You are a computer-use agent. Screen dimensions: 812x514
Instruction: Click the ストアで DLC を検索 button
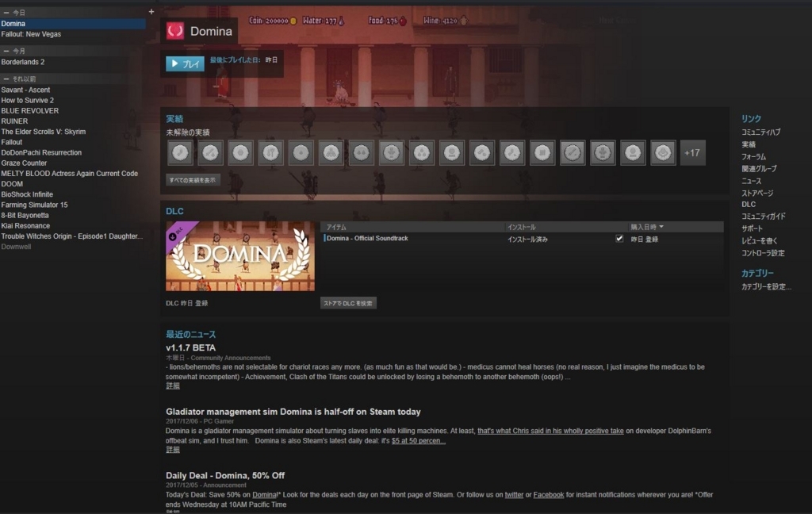(348, 303)
